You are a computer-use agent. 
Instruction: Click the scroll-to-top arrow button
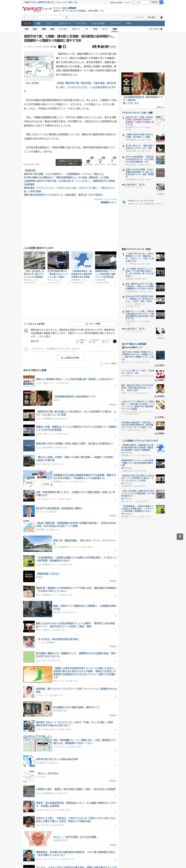click(180, 536)
